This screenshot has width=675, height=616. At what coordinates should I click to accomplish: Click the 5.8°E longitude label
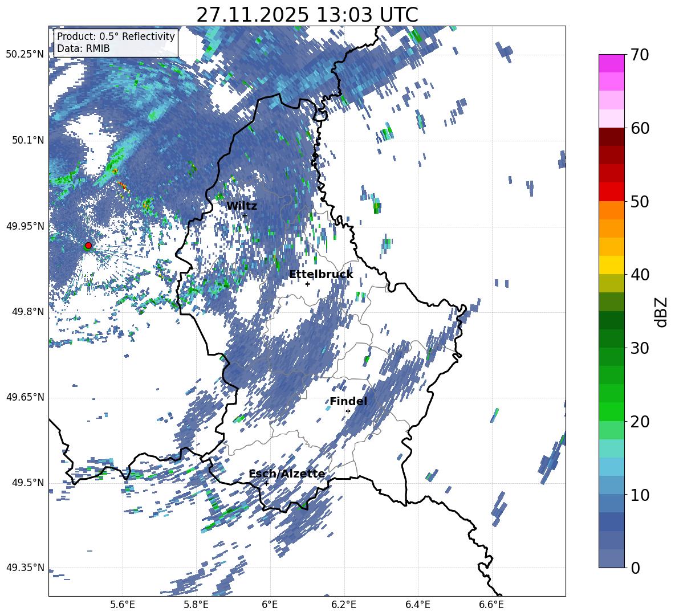(x=196, y=605)
